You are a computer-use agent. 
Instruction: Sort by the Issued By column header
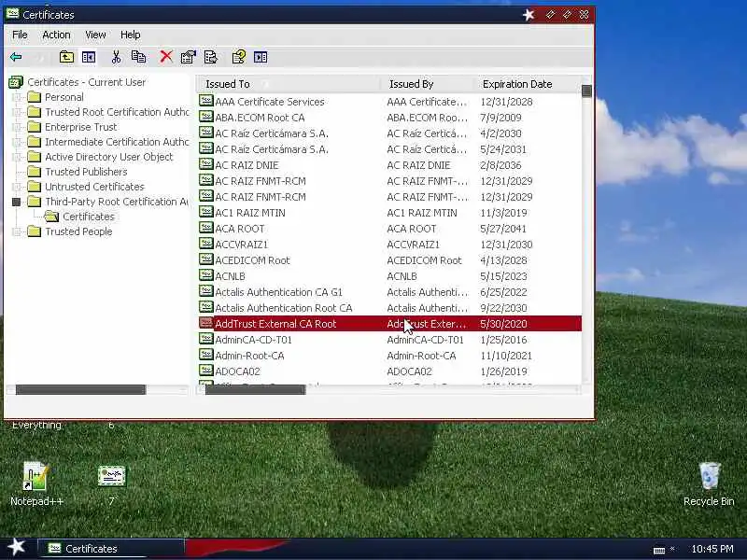click(x=428, y=84)
